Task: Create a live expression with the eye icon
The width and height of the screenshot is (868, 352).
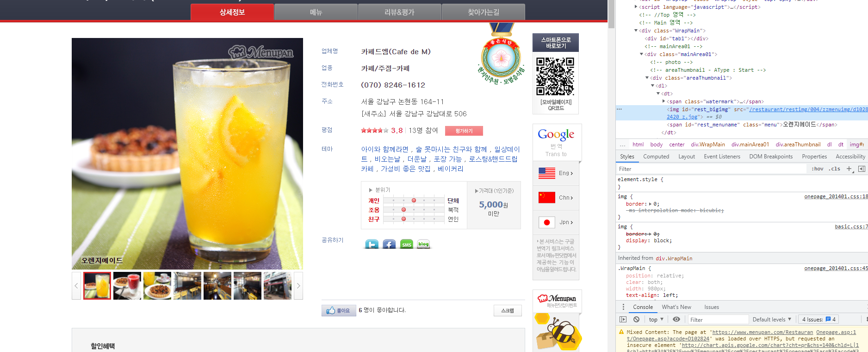Action: [x=676, y=319]
